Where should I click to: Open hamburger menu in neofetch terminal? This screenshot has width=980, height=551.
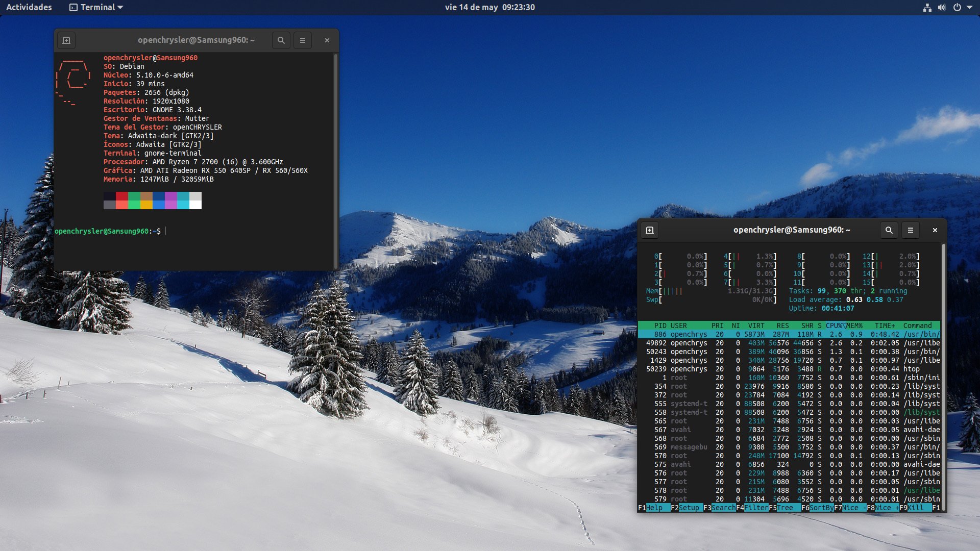click(303, 40)
